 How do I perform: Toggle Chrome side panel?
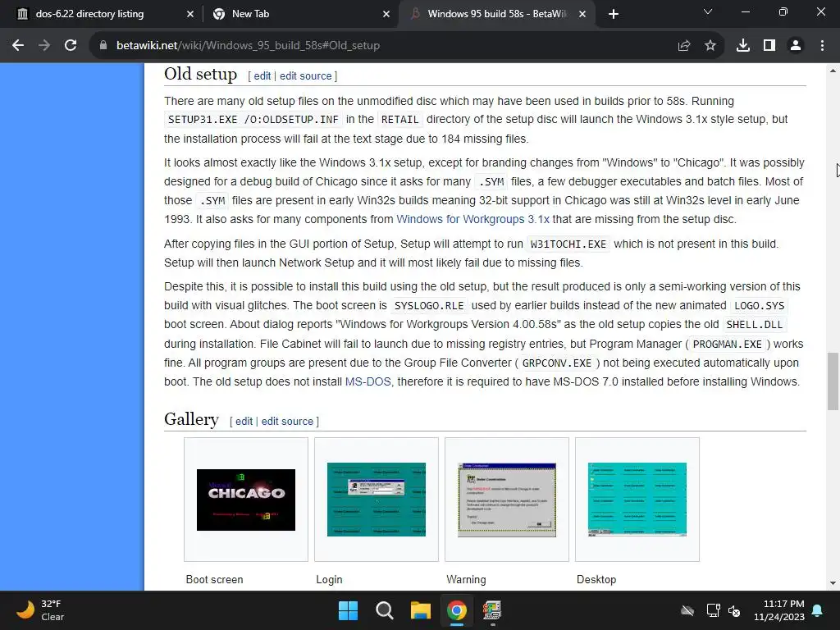[769, 46]
